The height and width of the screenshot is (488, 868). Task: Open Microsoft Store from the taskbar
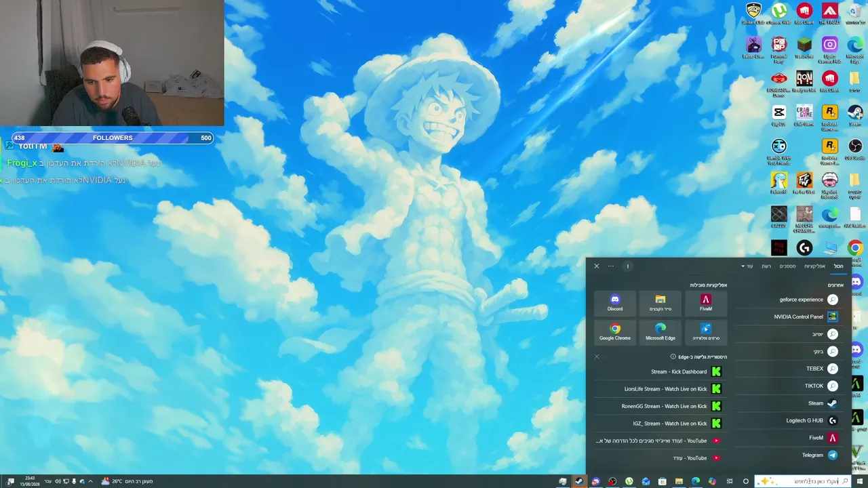tap(662, 481)
